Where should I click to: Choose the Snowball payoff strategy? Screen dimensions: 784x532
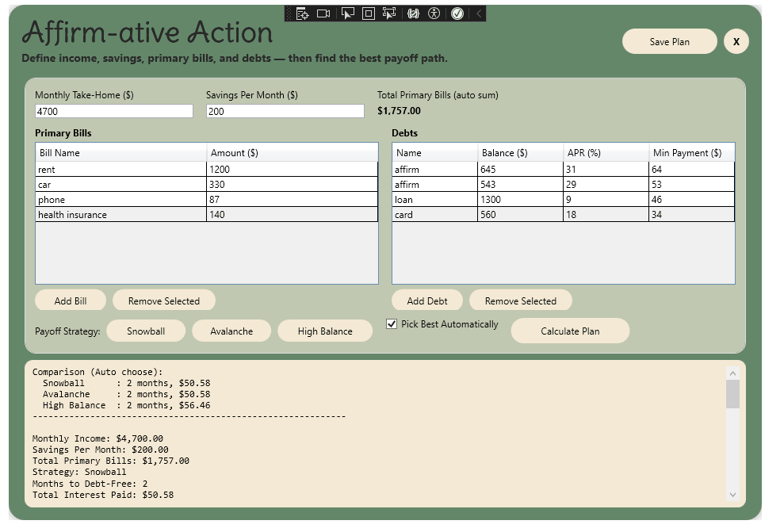146,331
